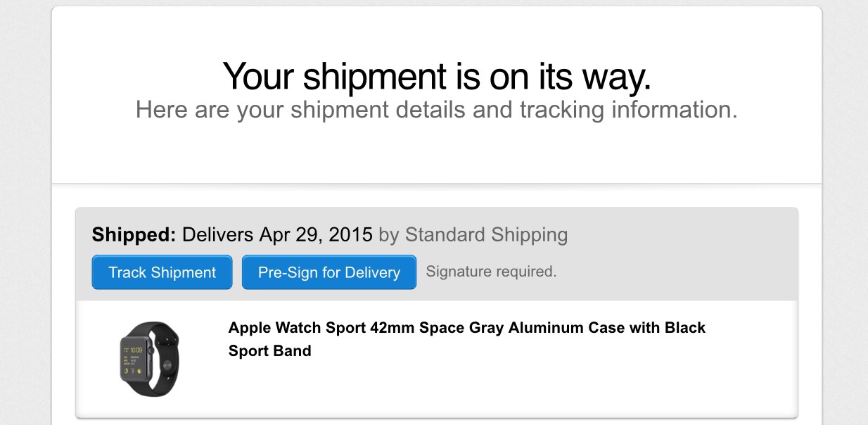Image resolution: width=868 pixels, height=425 pixels.
Task: Open the Apple Watch Sport 42mm product title
Action: click(x=467, y=338)
